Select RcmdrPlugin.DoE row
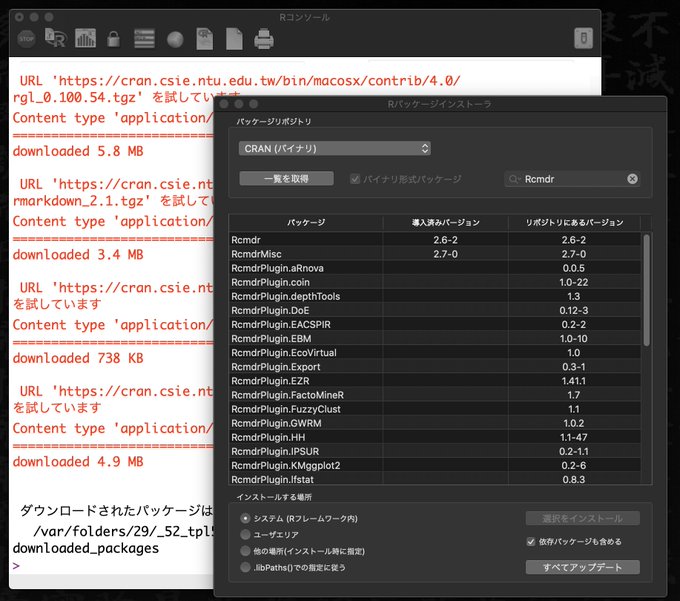This screenshot has width=680, height=601. click(435, 310)
